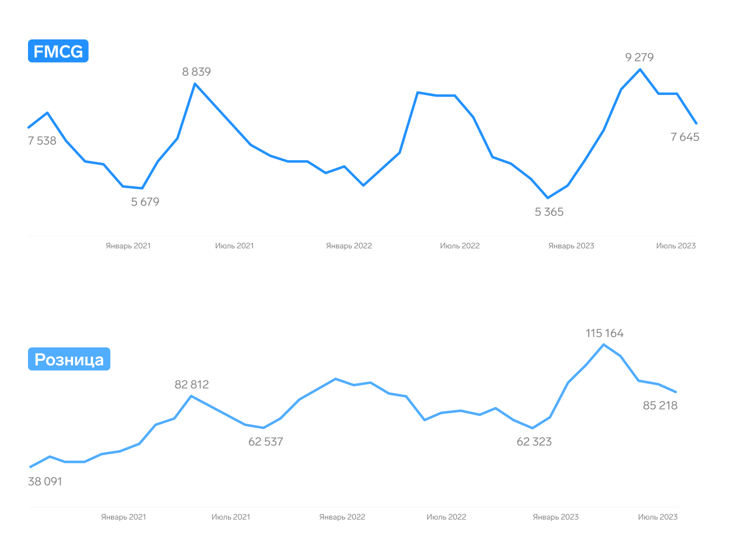Click the FMCG chart badge
Screen dimensions: 735x560
[58, 51]
